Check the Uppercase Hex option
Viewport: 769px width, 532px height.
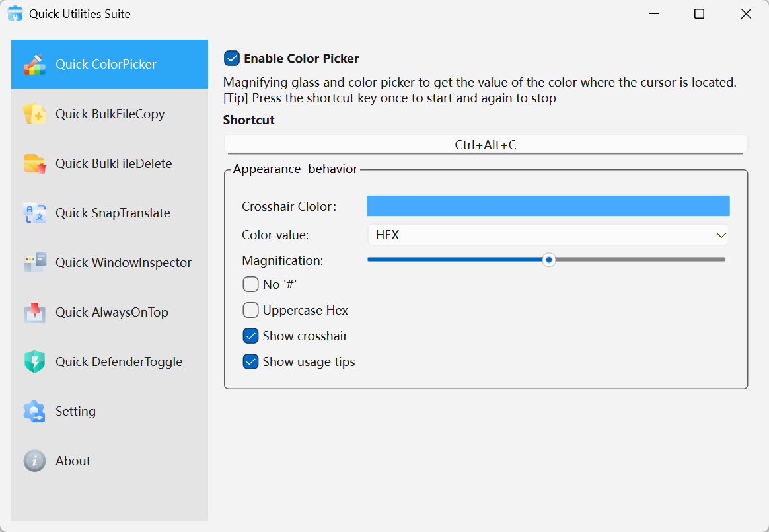point(250,310)
